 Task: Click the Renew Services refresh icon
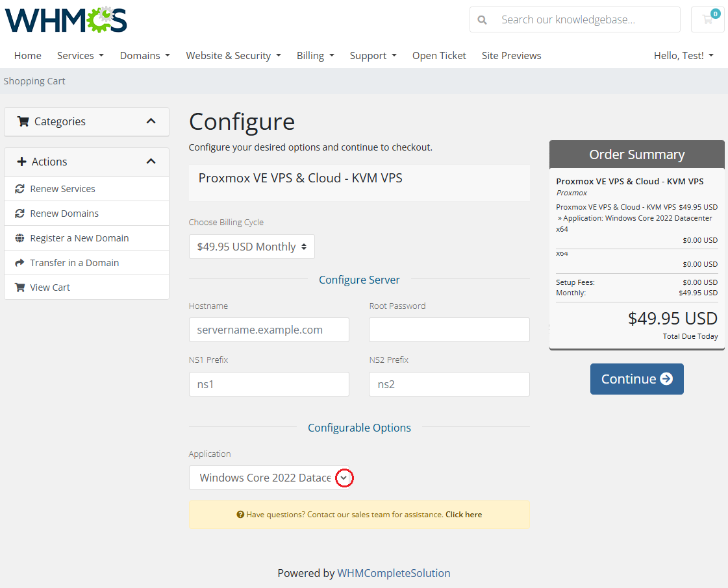click(19, 189)
